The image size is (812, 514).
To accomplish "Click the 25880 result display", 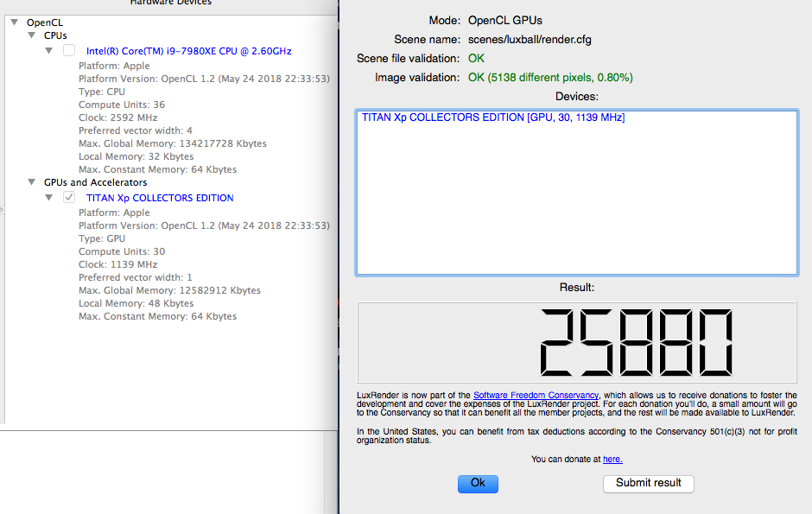I will coord(576,342).
